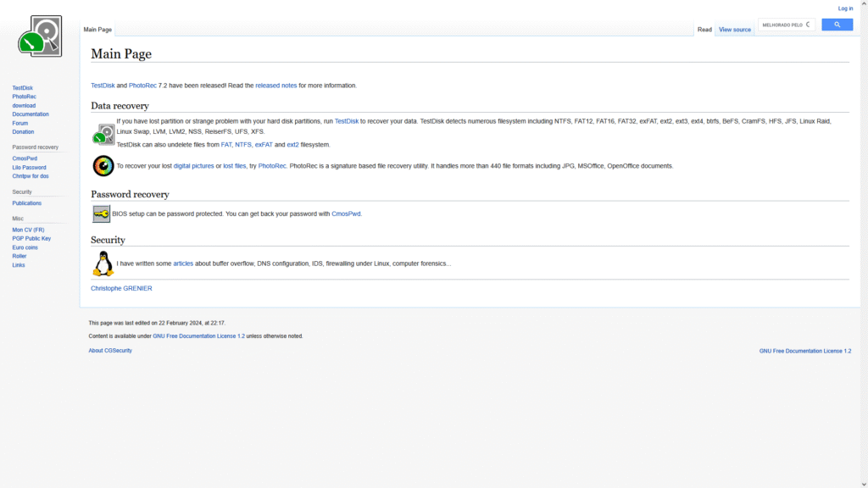Go to Documentation in the sidebar
868x488 pixels.
tap(31, 114)
